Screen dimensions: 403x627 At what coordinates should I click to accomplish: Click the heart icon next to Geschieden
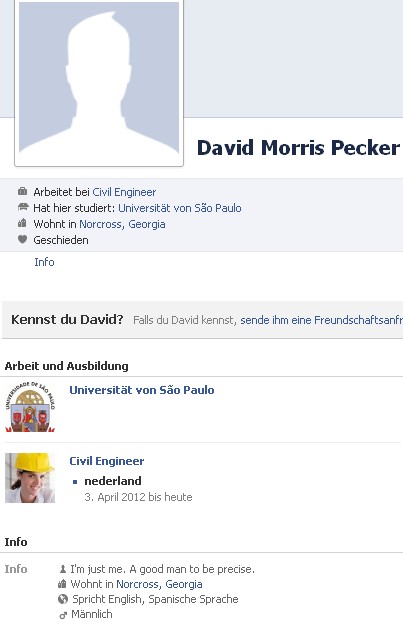(22, 239)
